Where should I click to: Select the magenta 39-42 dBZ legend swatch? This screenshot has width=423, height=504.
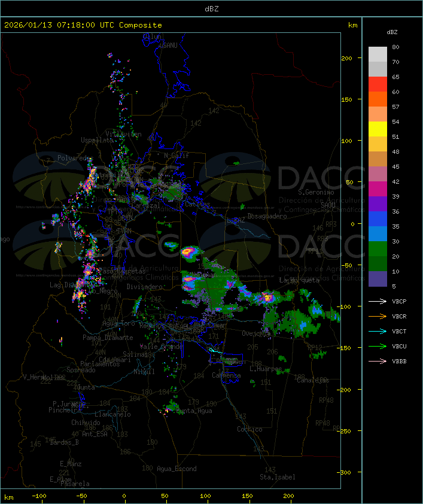(378, 189)
